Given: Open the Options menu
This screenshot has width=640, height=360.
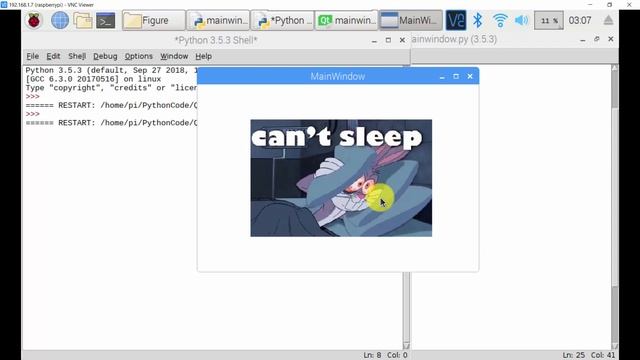Looking at the screenshot, I should (x=139, y=56).
